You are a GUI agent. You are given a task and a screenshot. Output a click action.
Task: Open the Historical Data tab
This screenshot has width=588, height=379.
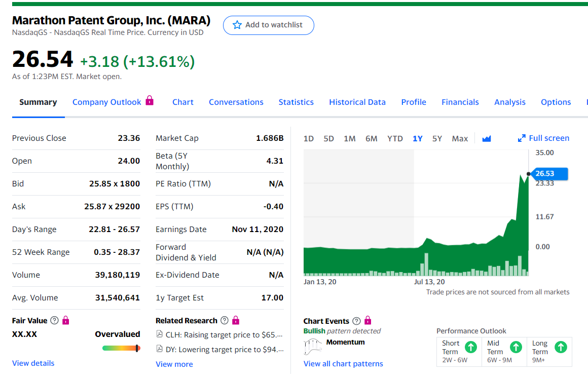(357, 102)
